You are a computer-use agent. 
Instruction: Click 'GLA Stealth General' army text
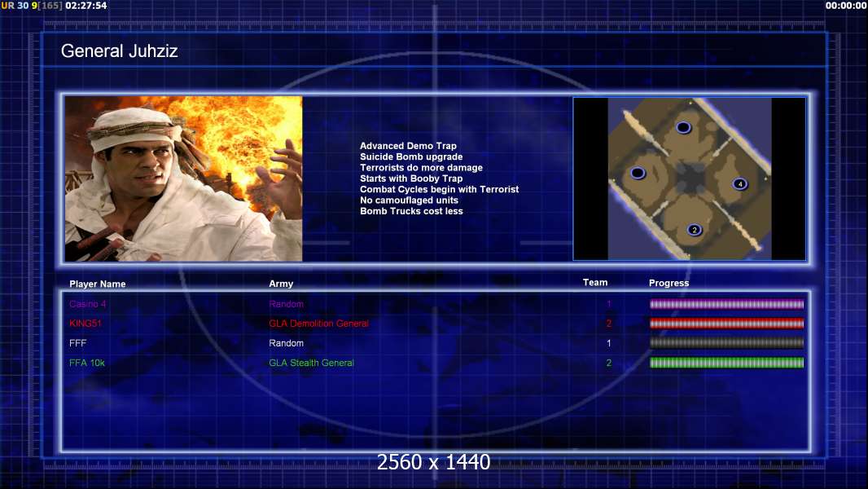[x=312, y=363]
